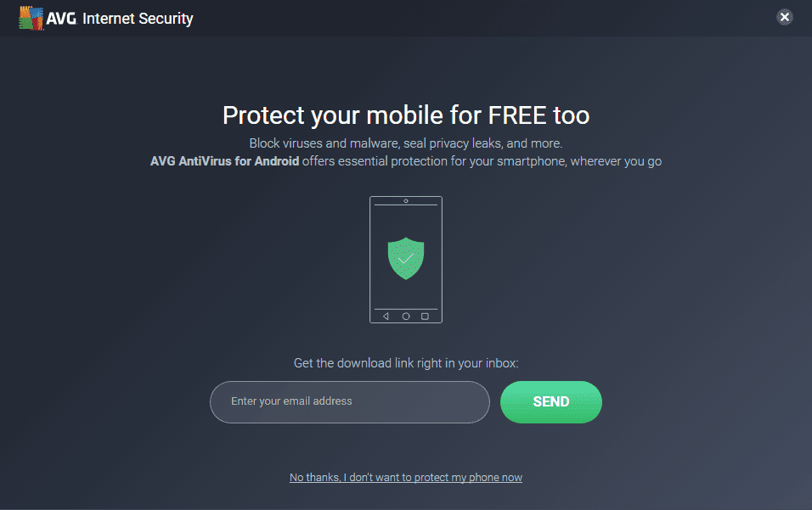
Task: Click the 'AVG AntiVirus for Android' bold text
Action: (224, 160)
